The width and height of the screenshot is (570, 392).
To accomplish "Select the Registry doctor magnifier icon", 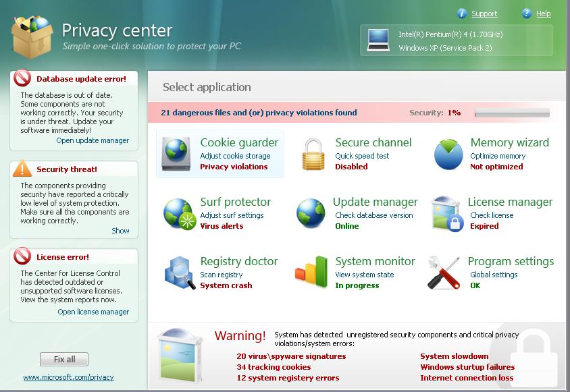I will (x=180, y=273).
